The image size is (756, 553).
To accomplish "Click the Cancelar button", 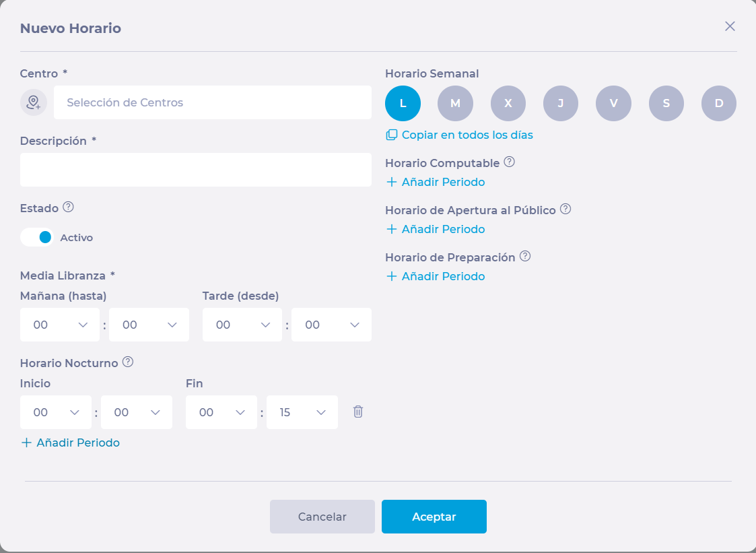I will point(322,517).
